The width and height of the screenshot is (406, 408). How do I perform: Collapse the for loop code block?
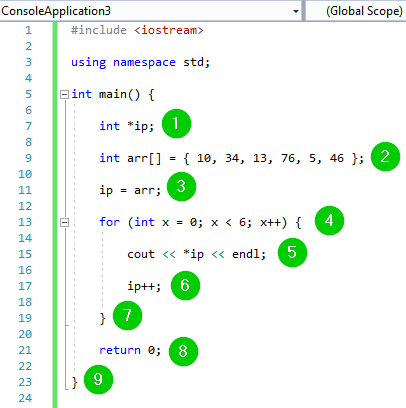[64, 222]
